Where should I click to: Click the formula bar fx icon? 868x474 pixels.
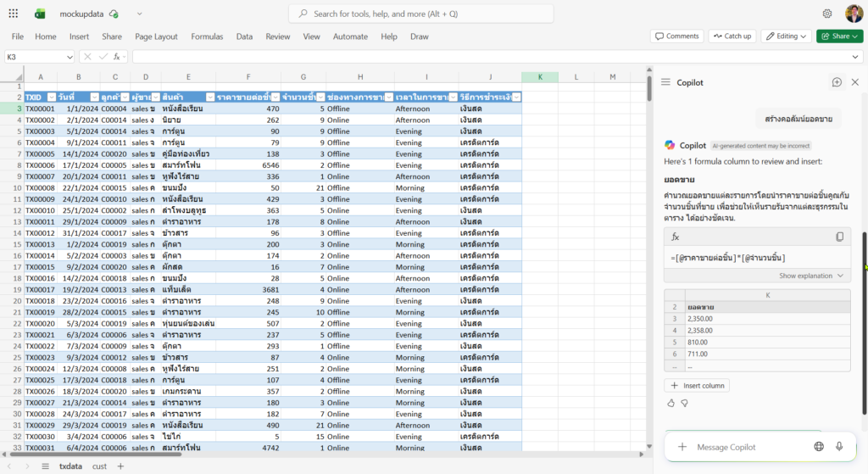click(117, 57)
